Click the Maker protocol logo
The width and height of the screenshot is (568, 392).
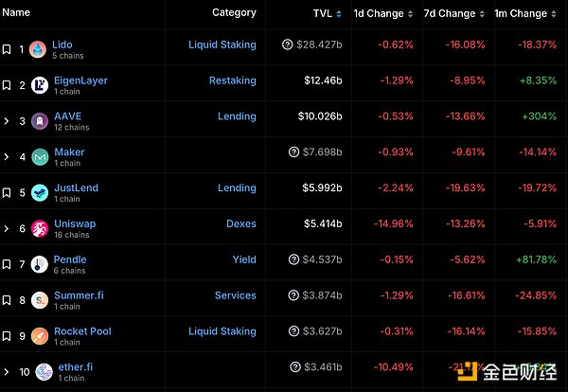(x=39, y=157)
